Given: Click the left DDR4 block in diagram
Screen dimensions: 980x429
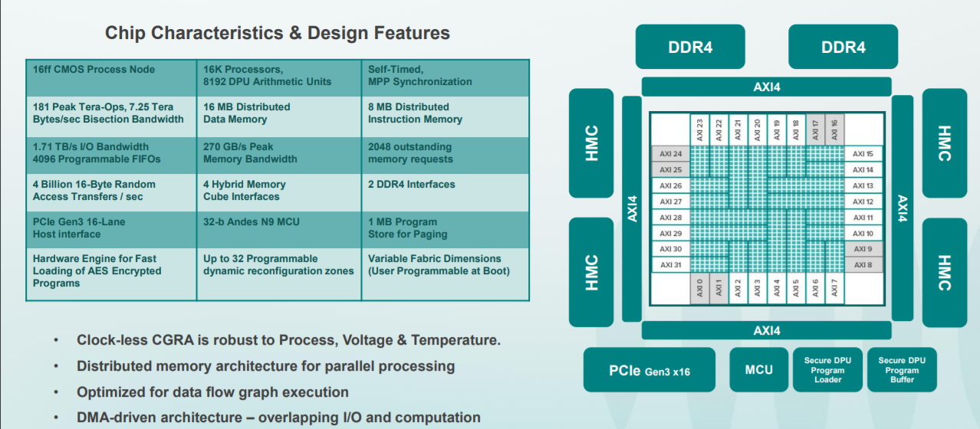Looking at the screenshot, I should point(690,47).
